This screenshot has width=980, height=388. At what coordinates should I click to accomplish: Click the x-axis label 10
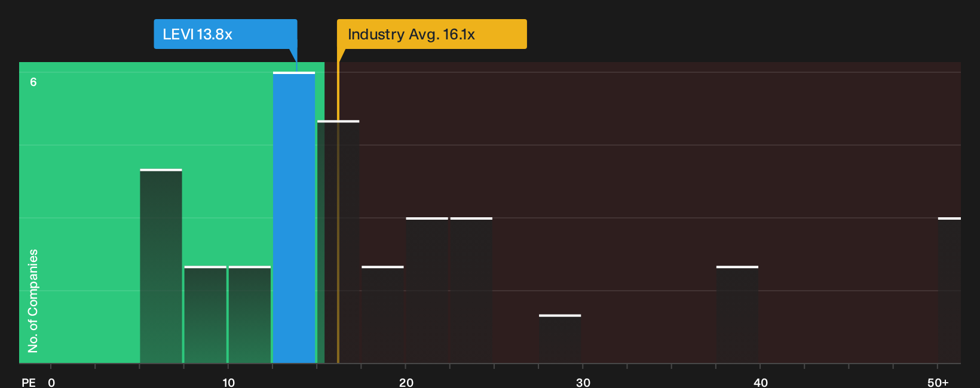[x=229, y=382]
